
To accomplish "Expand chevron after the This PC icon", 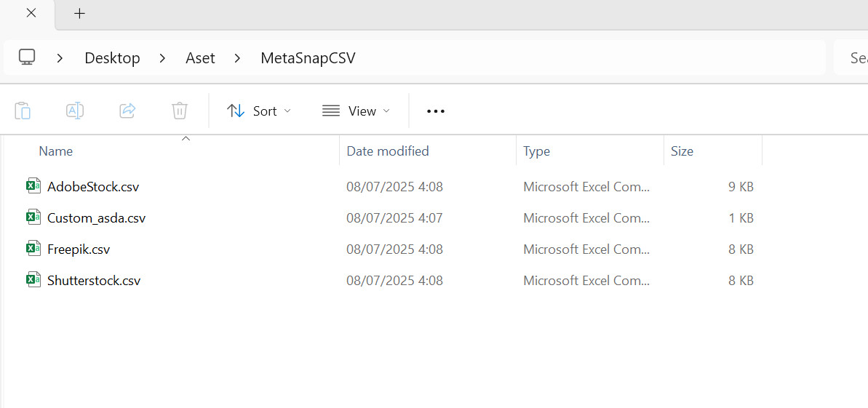I will point(60,57).
